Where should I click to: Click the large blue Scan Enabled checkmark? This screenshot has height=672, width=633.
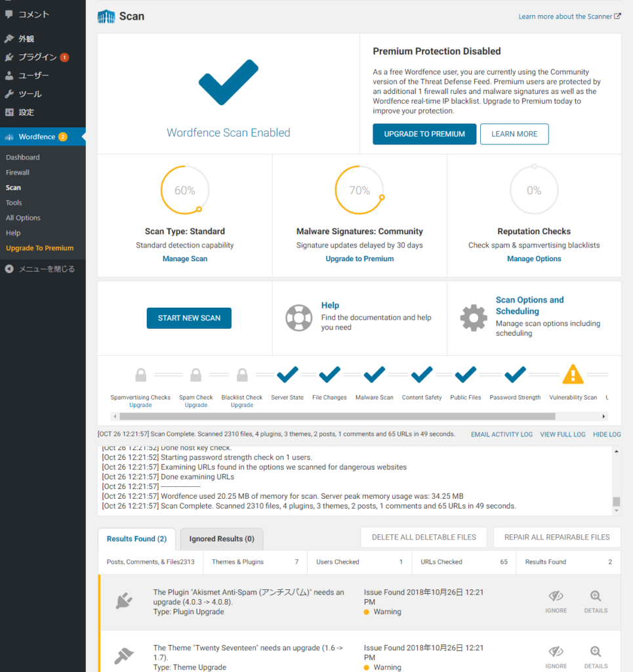[x=228, y=82]
